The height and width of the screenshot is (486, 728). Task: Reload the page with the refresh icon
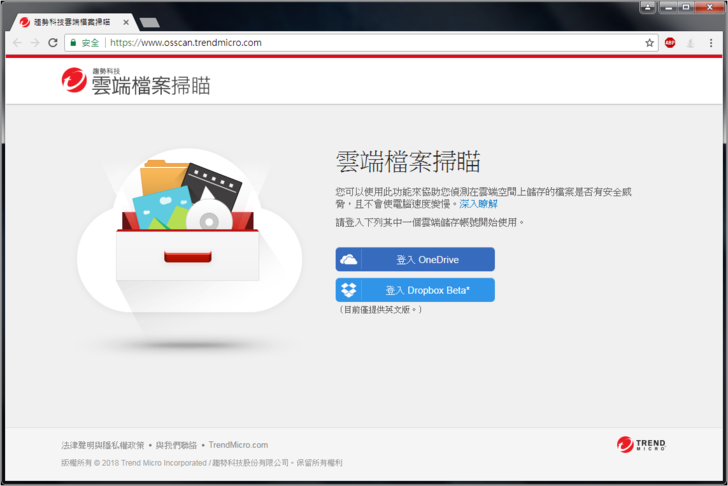pyautogui.click(x=53, y=43)
